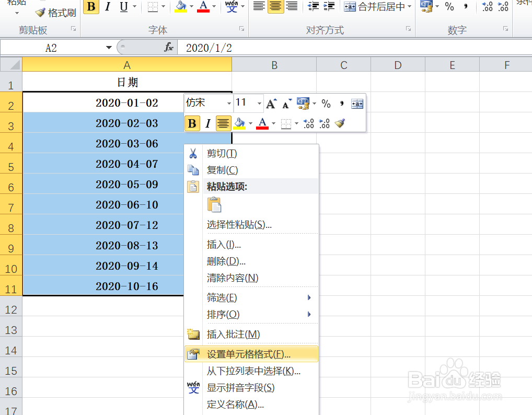532x415 pixels.
Task: Click the increase decimal icon on mini toolbar
Action: 323,123
